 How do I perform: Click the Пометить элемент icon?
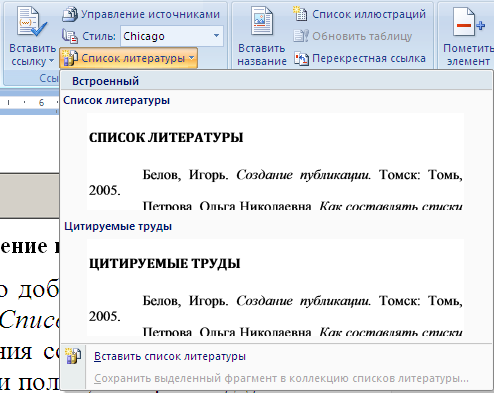click(469, 22)
